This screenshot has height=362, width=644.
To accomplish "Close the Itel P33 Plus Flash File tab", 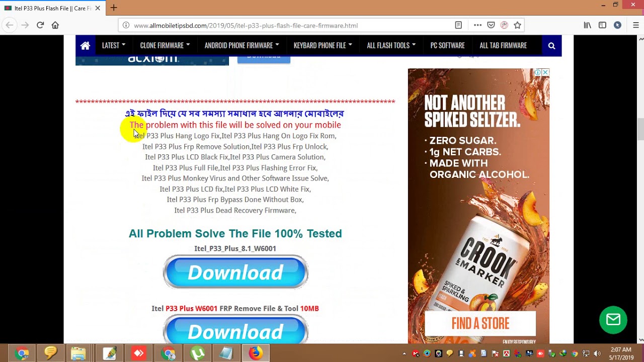I will [x=98, y=8].
